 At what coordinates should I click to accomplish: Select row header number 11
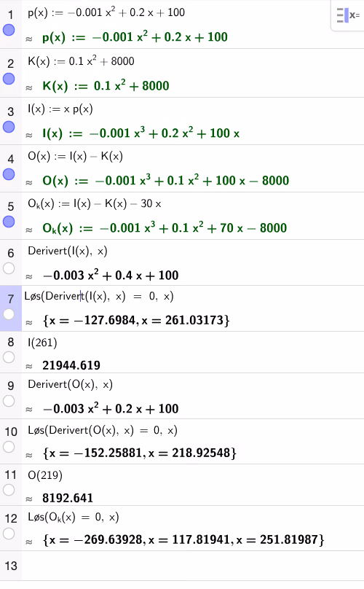point(11,475)
